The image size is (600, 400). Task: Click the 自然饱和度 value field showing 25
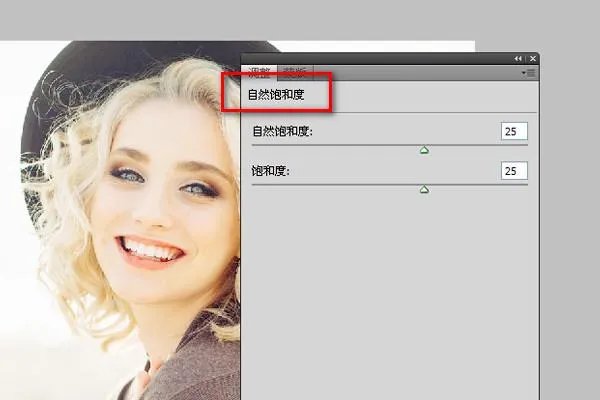tap(514, 131)
